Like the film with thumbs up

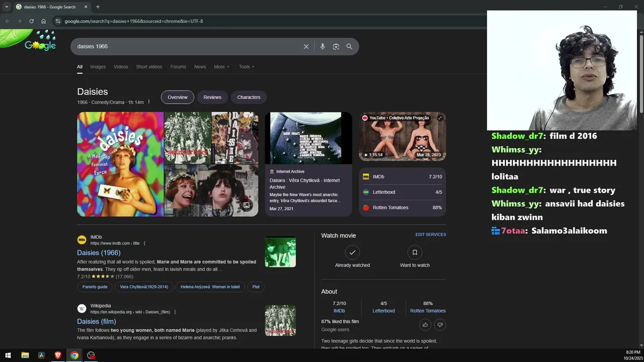(x=425, y=325)
